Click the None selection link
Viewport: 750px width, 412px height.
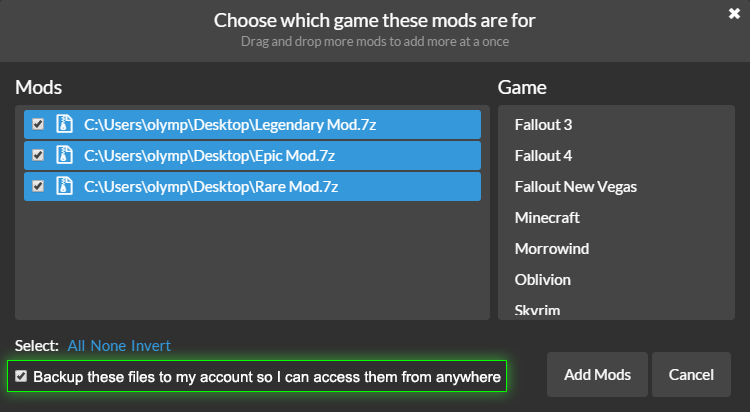point(109,345)
